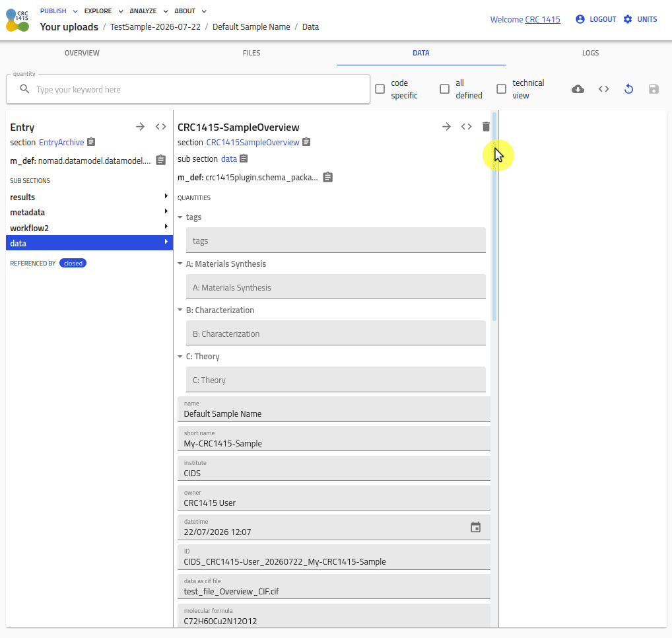672x638 pixels.
Task: Collapse the A: Materials Synthesis group
Action: point(180,264)
